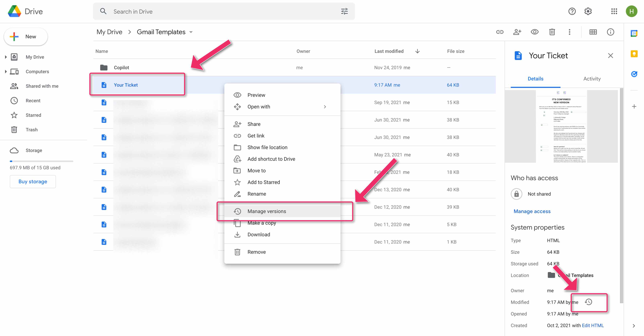Viewport: 644px width, 336px height.
Task: Open the Gmail Templates folder dropdown arrow
Action: coord(191,32)
